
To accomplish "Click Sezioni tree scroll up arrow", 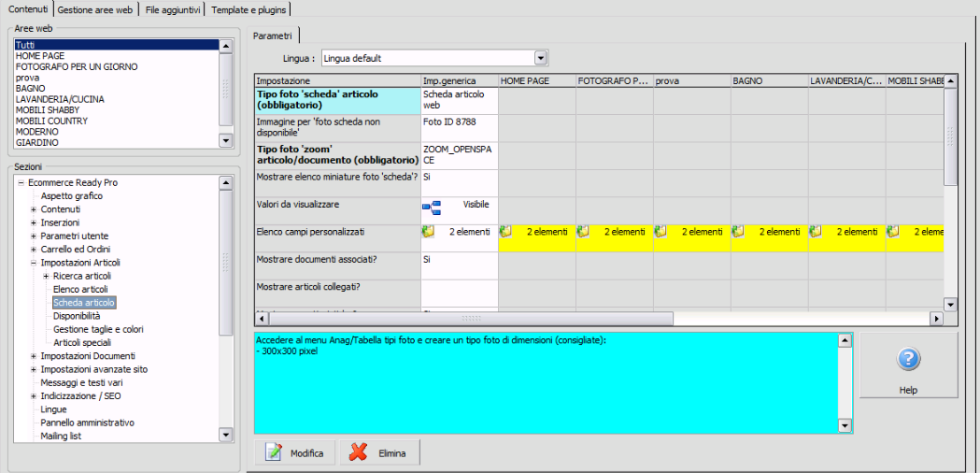I will coord(226,182).
